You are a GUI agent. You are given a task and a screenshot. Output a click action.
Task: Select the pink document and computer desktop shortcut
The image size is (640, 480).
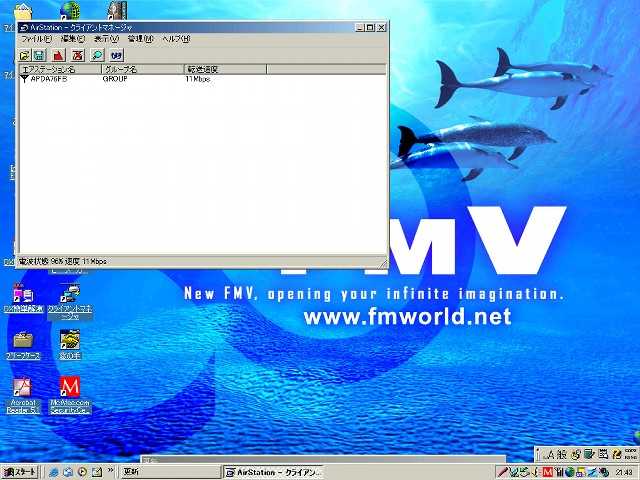(23, 298)
